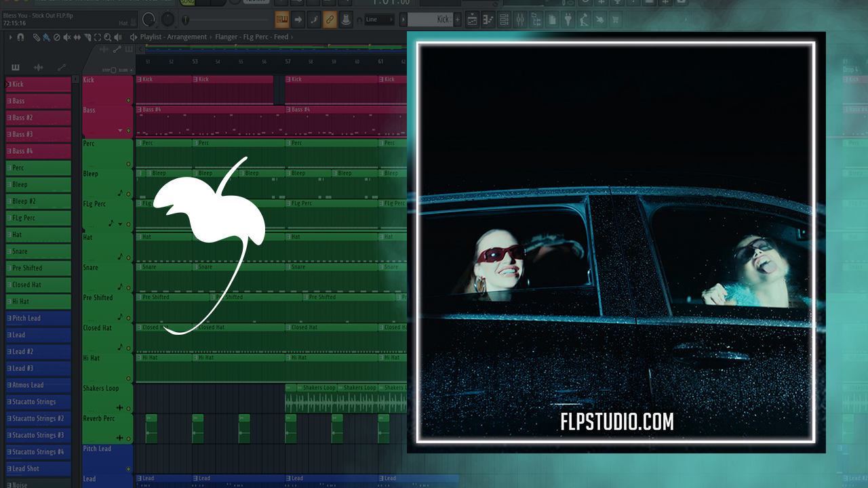
Task: Open the plugin database plug icon
Action: (x=568, y=20)
